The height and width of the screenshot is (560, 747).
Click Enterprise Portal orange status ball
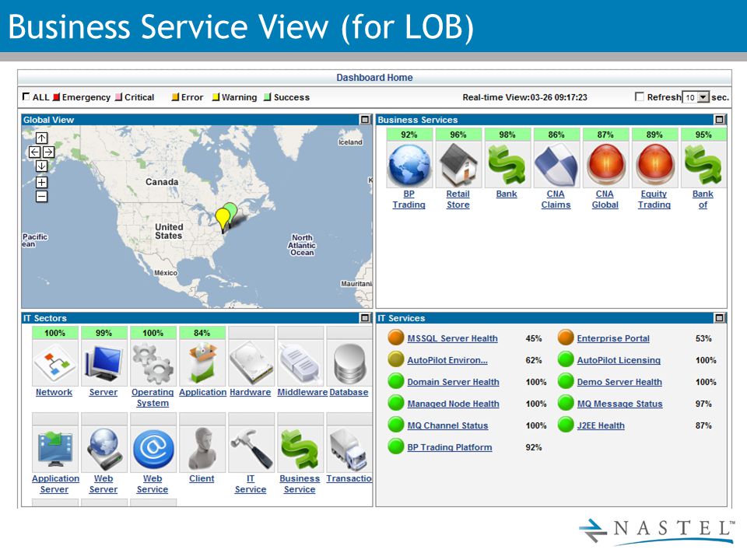click(566, 338)
